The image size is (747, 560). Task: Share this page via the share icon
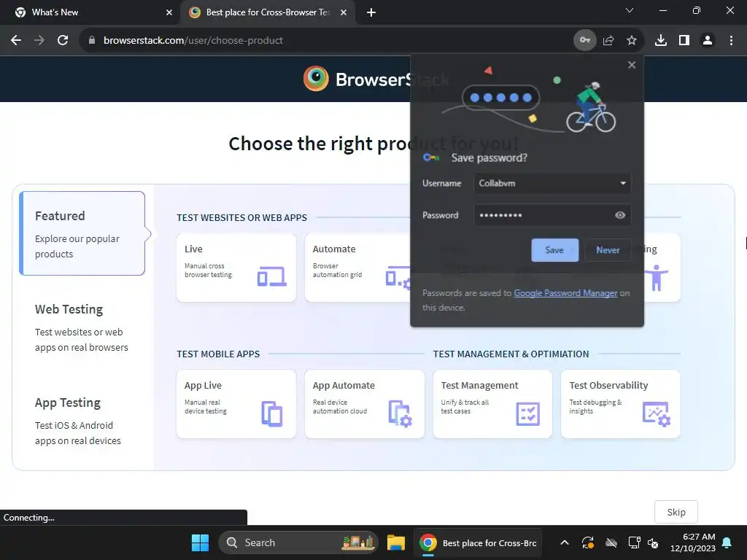pyautogui.click(x=608, y=41)
